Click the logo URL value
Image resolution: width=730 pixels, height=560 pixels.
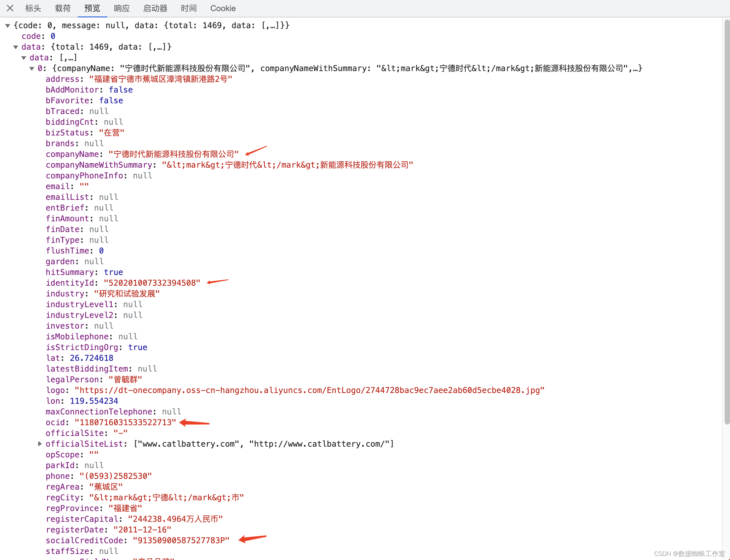coord(310,390)
